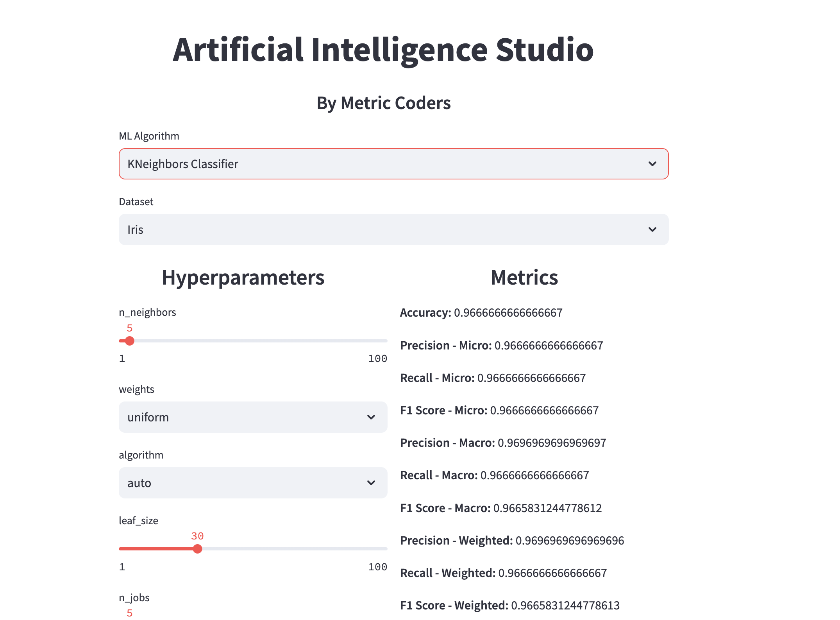Click the F1 Score - Macro value
Image resolution: width=840 pixels, height=620 pixels.
547,508
